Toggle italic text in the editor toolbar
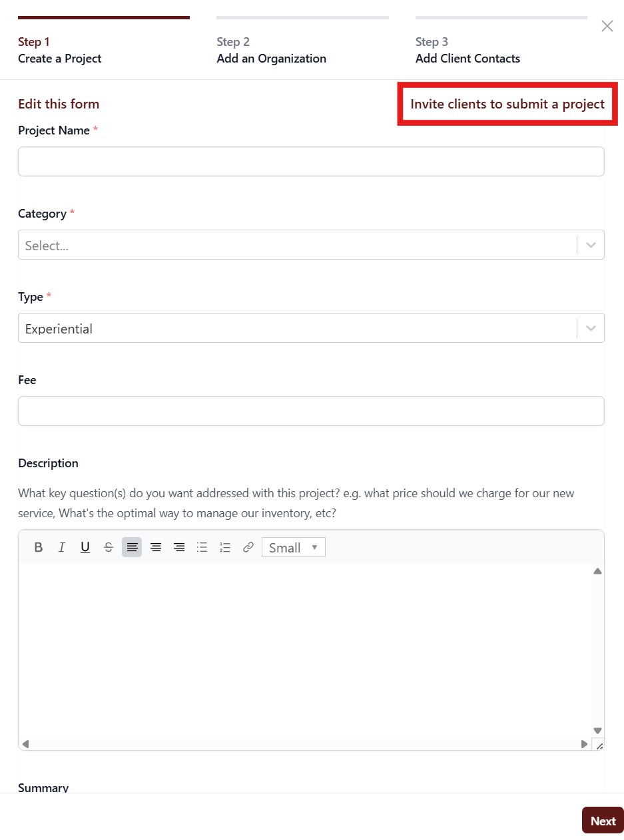624x840 pixels. pyautogui.click(x=62, y=547)
